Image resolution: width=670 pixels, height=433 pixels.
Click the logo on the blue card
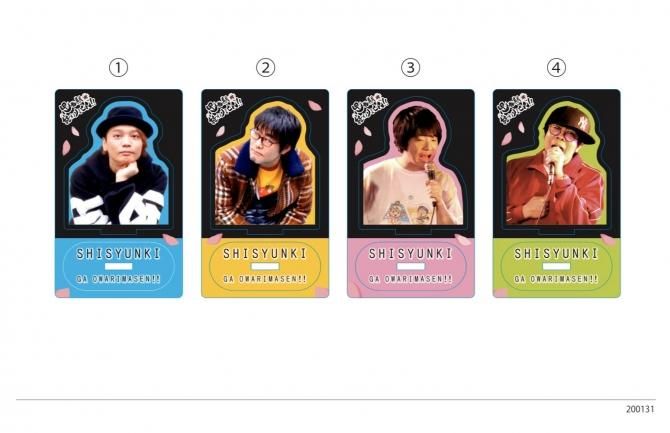tap(77, 109)
